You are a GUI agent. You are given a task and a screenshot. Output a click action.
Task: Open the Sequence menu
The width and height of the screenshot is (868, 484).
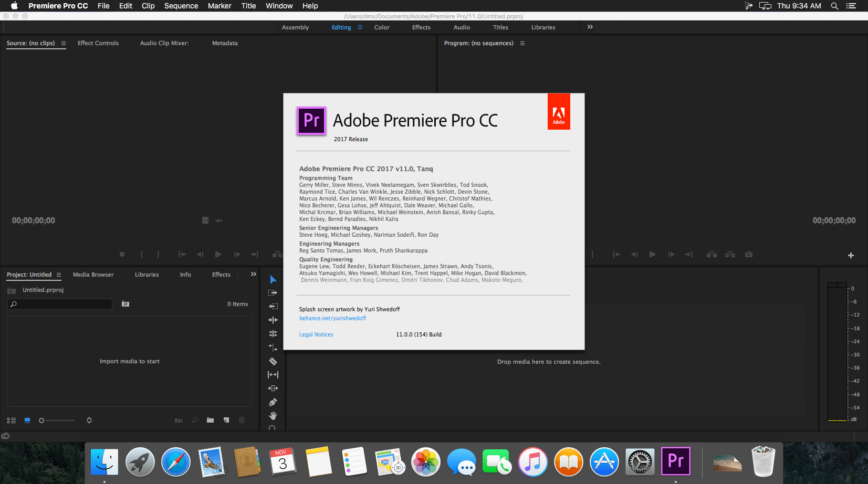coord(181,6)
